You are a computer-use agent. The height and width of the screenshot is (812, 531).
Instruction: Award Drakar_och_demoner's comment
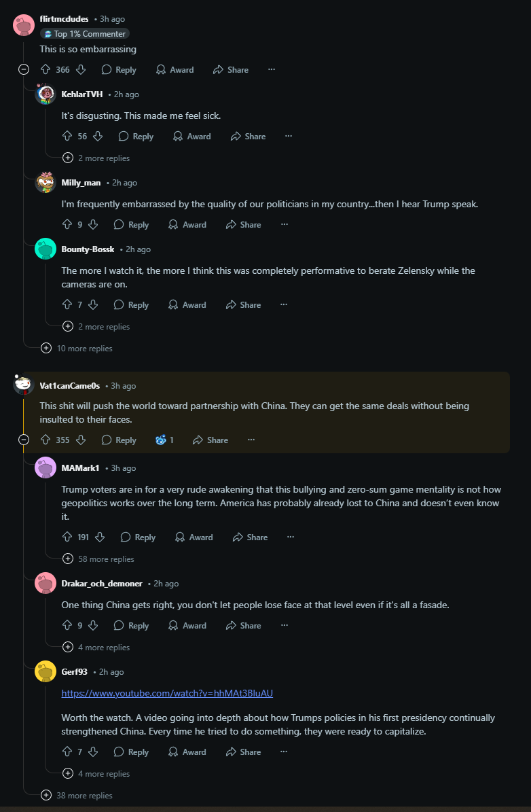pos(187,625)
